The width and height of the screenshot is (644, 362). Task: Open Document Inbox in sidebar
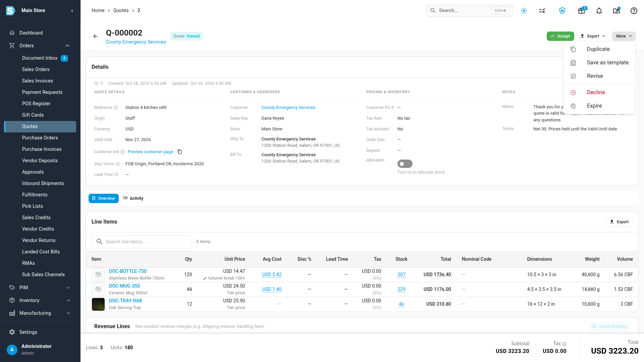click(40, 58)
